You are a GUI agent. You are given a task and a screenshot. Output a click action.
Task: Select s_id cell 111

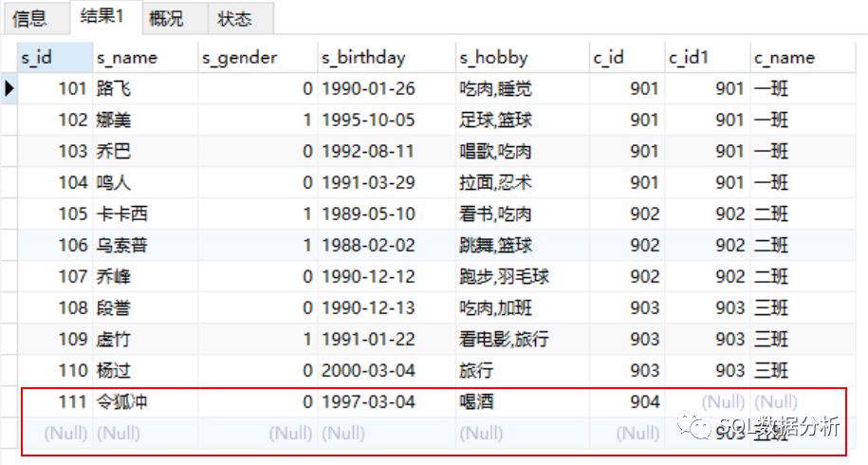pyautogui.click(x=55, y=401)
